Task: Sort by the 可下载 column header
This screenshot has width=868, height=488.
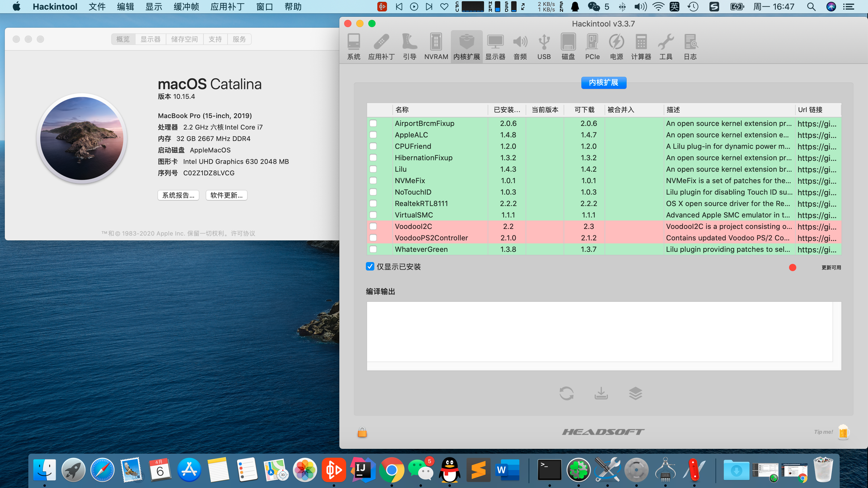Action: 584,110
